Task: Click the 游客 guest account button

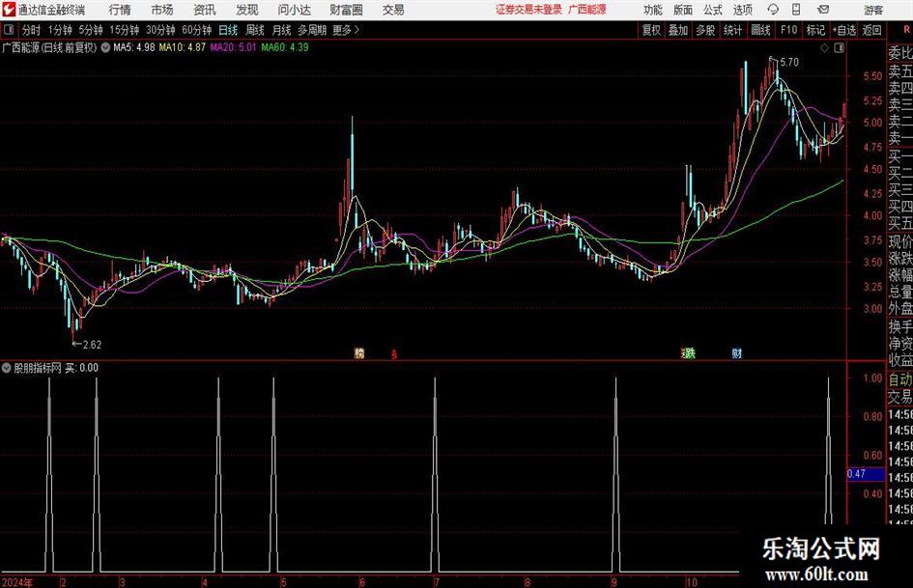Action: click(873, 10)
